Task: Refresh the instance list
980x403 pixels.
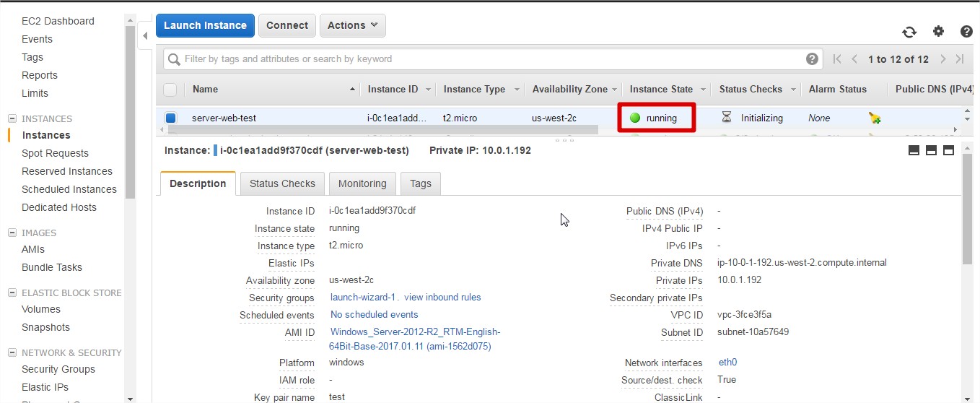Action: [x=909, y=32]
